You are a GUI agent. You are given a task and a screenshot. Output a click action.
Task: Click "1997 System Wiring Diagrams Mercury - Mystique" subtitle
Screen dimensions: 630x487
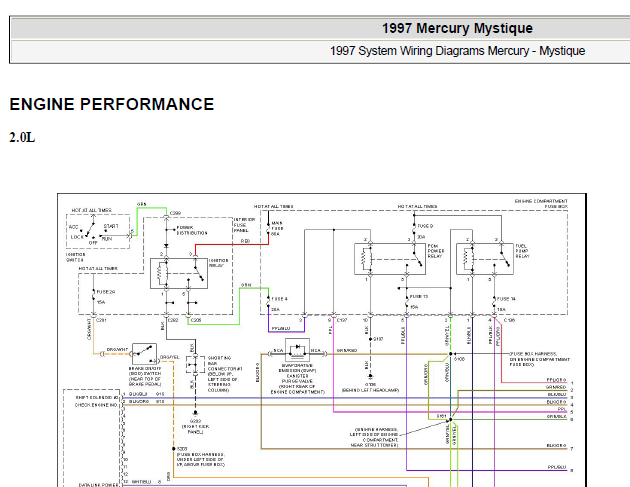point(457,51)
